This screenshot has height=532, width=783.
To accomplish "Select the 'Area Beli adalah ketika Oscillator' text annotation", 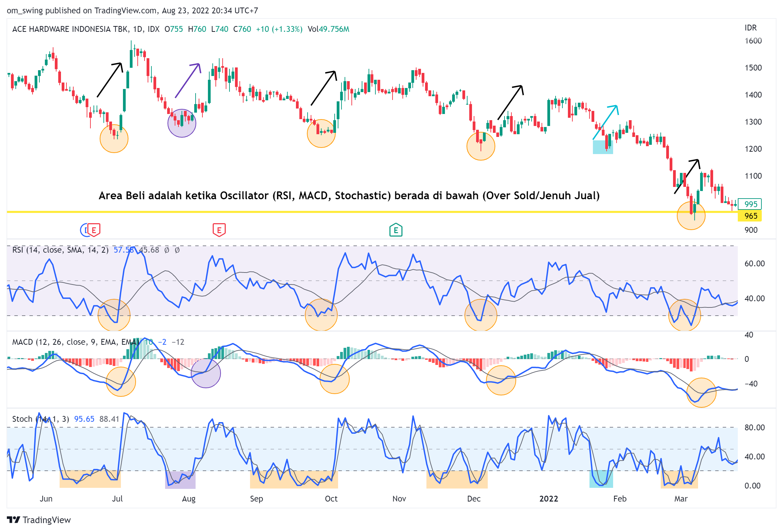I will pos(349,195).
